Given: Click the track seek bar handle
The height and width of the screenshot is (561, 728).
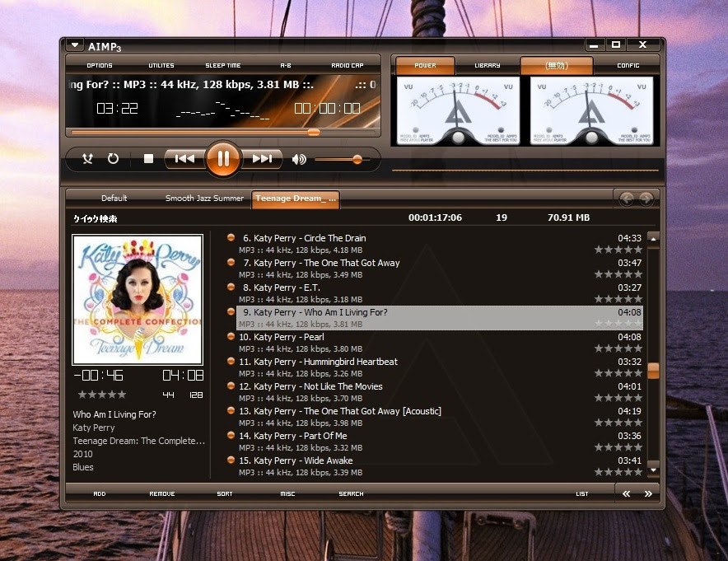Looking at the screenshot, I should [314, 133].
